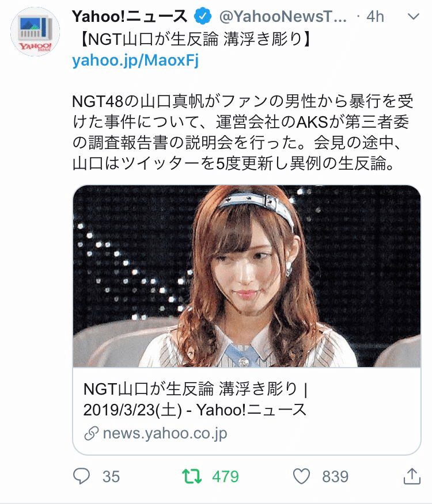Click the blue verified badge
Viewport: 432px width, 504px height.
pyautogui.click(x=203, y=16)
